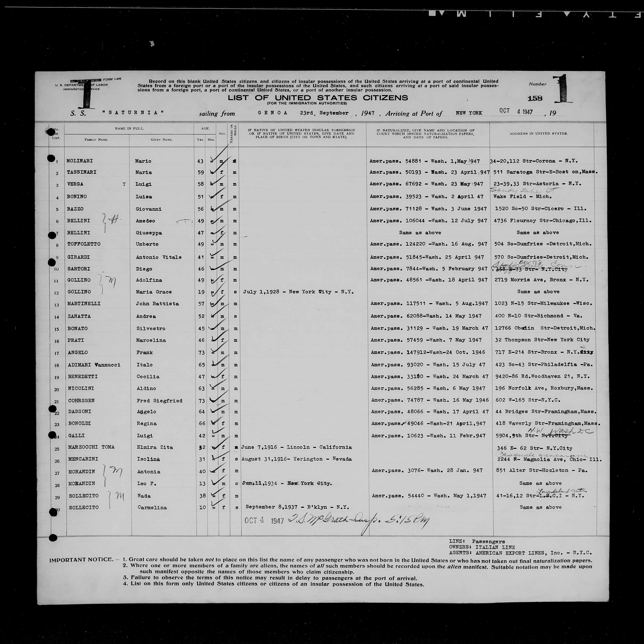Click birth entry August 31,1916 - Yerington - Nevada
The image size is (644, 644).
coord(296,459)
